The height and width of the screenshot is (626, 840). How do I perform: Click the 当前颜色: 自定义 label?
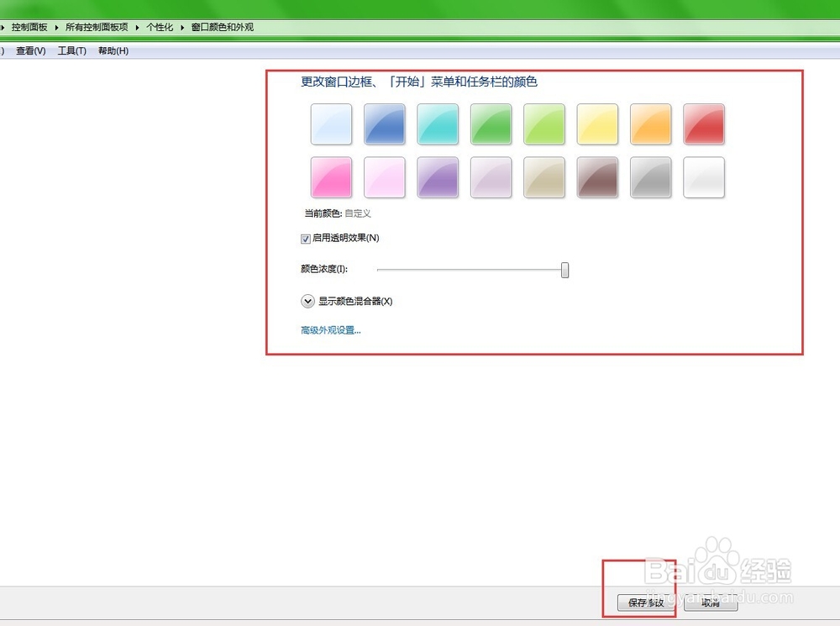coord(338,213)
